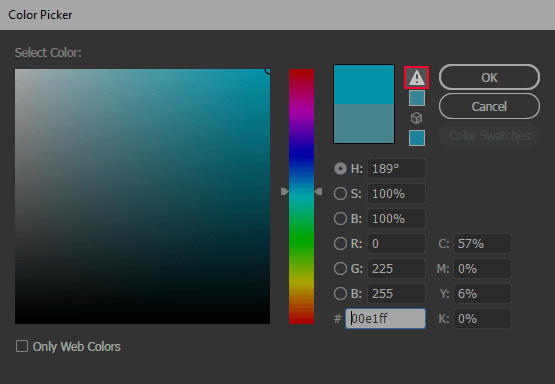This screenshot has width=555, height=384.
Task: Click the non-web-safe cube icon
Action: click(417, 118)
